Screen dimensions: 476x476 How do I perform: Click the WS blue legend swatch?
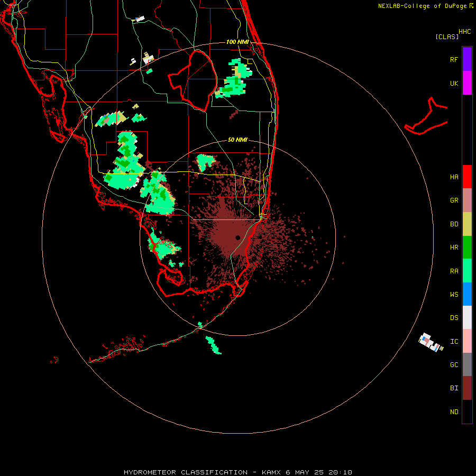[x=467, y=294]
